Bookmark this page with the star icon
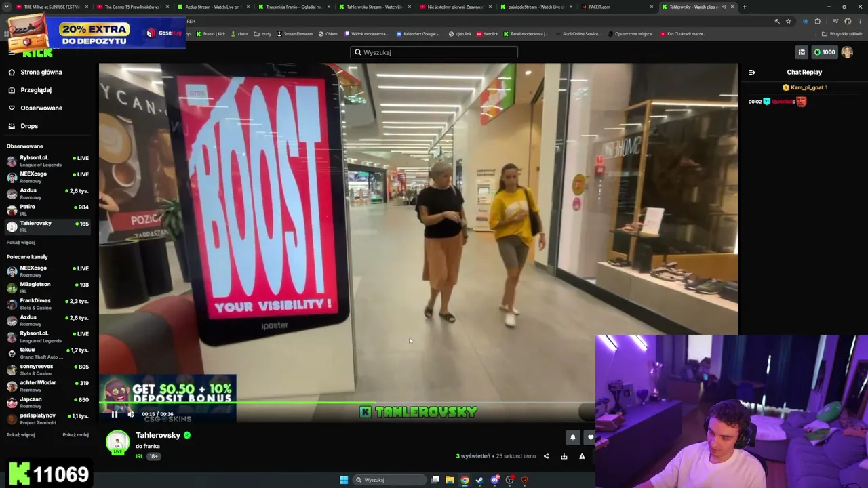The image size is (868, 488). [x=788, y=21]
